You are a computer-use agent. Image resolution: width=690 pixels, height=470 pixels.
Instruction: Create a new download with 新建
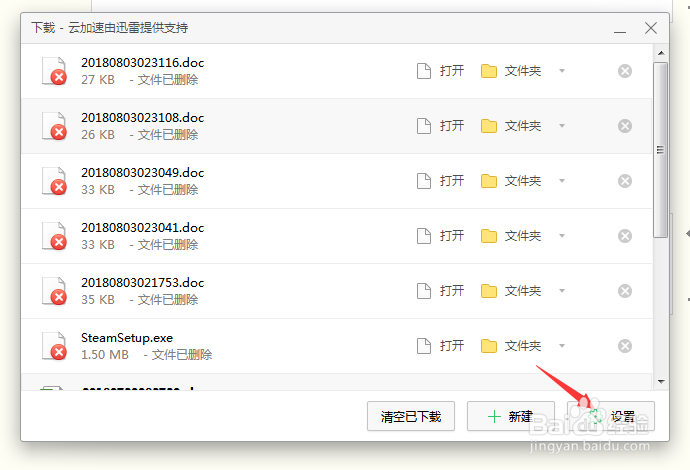[x=510, y=416]
